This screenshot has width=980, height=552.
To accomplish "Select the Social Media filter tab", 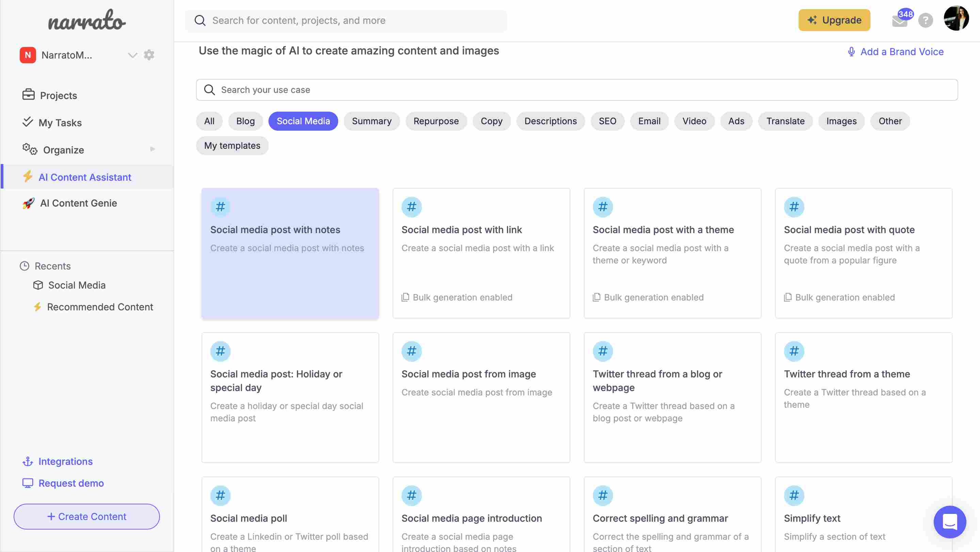I will tap(303, 121).
